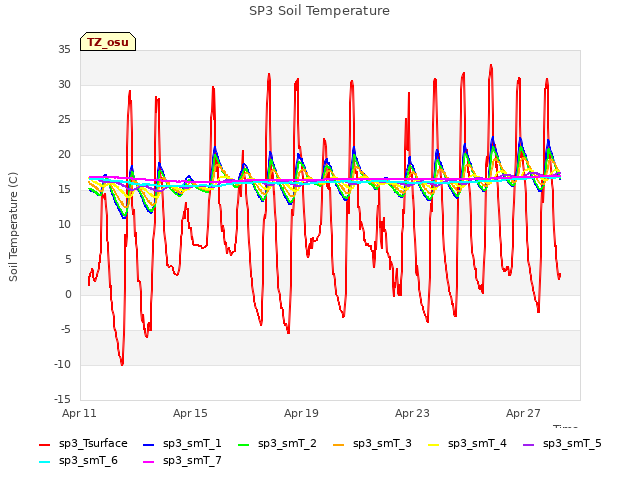
Task: Click the magenta sp3_smT_7 color marker
Action: pos(149,462)
